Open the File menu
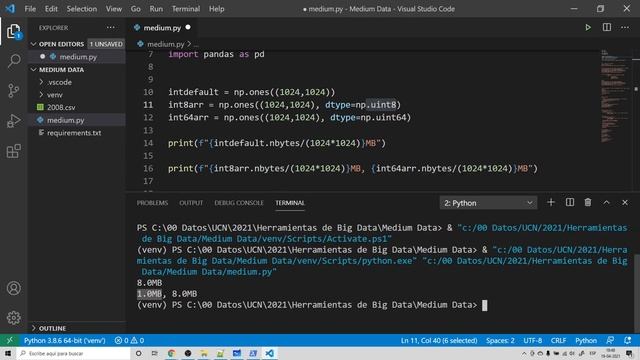Screen dimensions: 640x360 (30, 9)
